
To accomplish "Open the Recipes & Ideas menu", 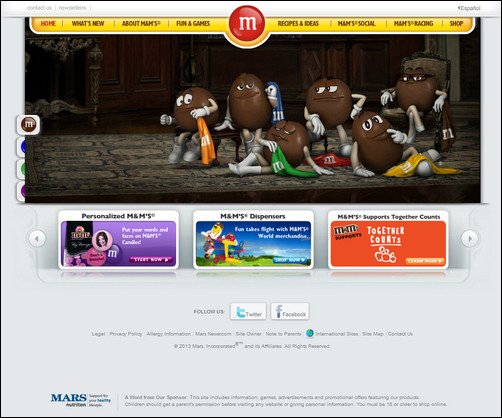I will click(298, 24).
